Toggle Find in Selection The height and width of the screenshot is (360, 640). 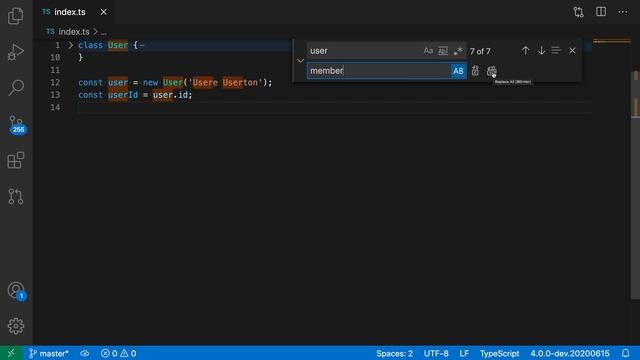556,51
